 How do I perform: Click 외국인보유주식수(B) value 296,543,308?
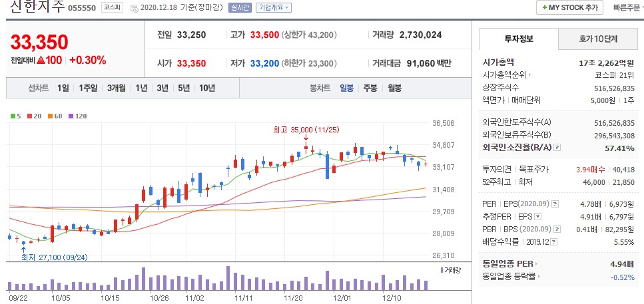(615, 136)
